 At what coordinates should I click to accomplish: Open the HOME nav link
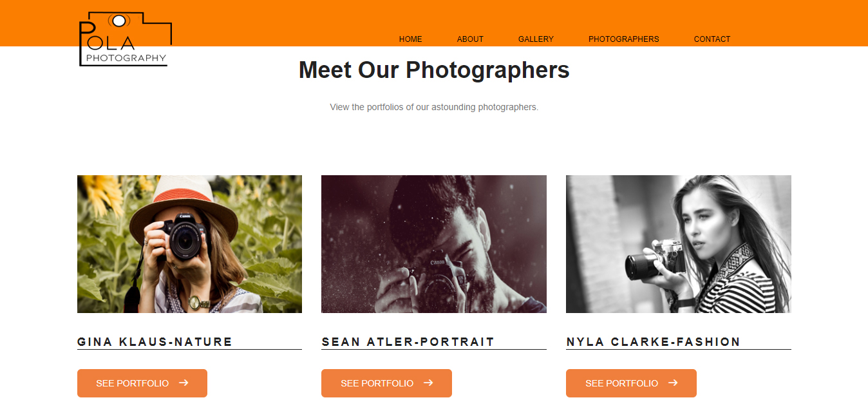[410, 39]
